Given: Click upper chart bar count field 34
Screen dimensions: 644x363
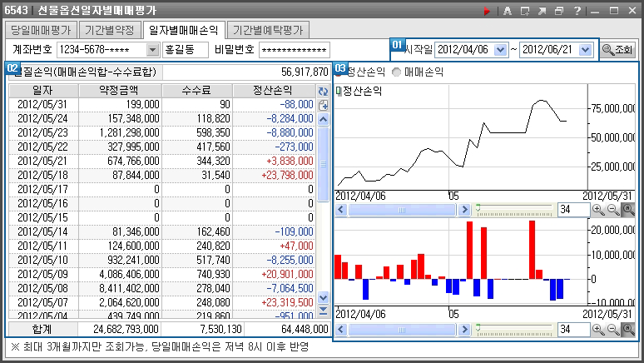Looking at the screenshot, I should tap(573, 210).
